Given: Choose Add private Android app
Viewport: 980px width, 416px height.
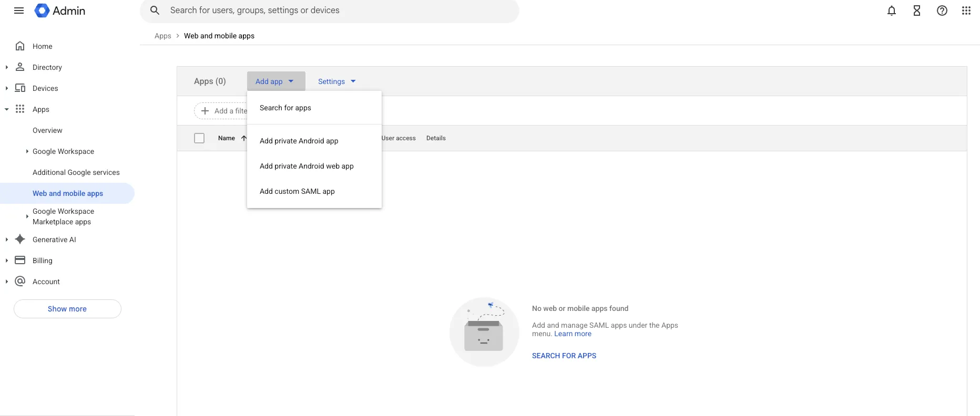Looking at the screenshot, I should tap(314, 141).
